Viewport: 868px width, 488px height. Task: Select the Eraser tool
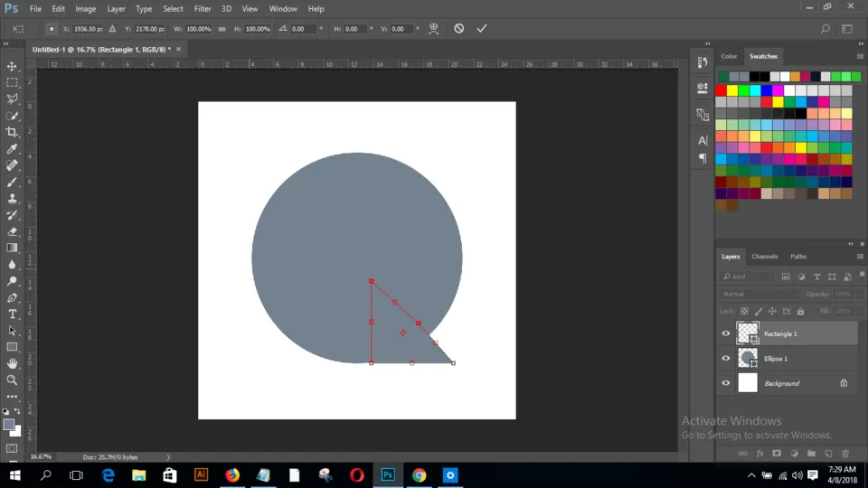12,232
